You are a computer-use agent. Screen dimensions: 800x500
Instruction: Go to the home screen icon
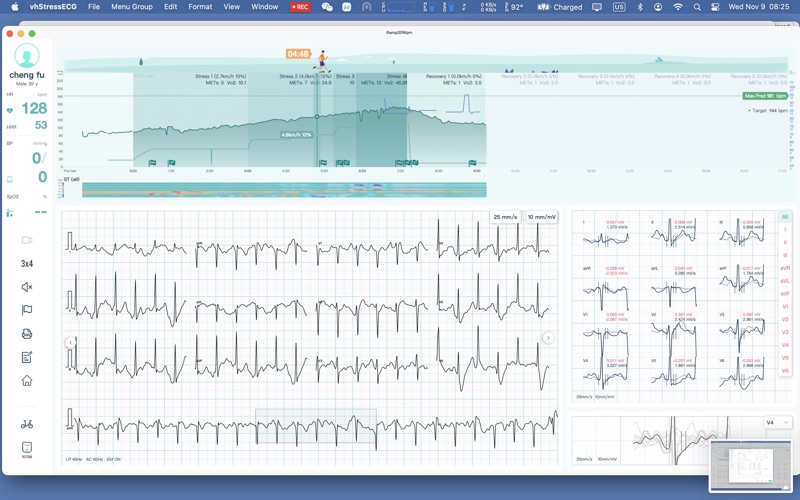click(27, 381)
